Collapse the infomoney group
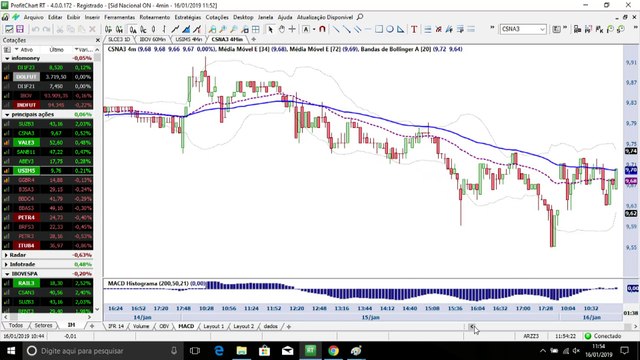Viewport: 640px width, 360px height. 7,58
